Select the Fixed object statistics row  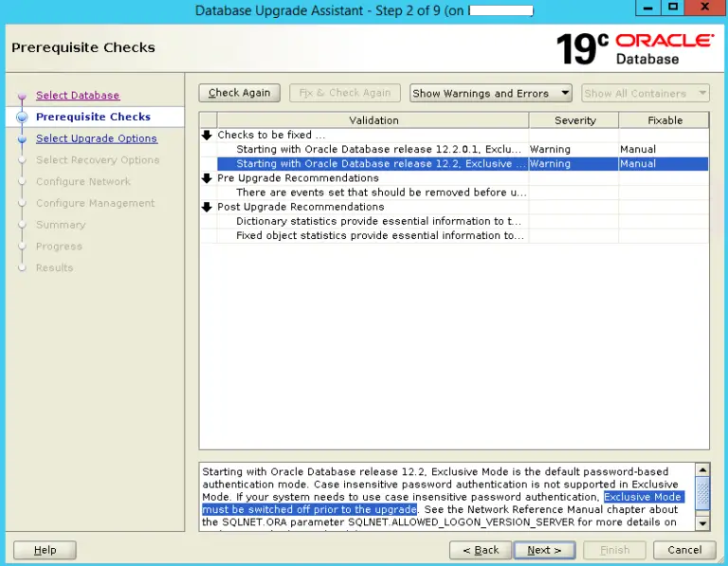coord(380,235)
